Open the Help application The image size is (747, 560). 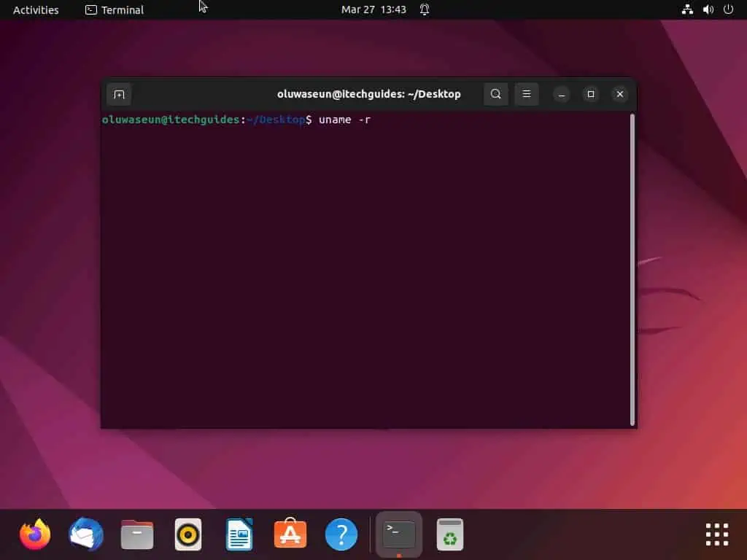[x=341, y=534]
